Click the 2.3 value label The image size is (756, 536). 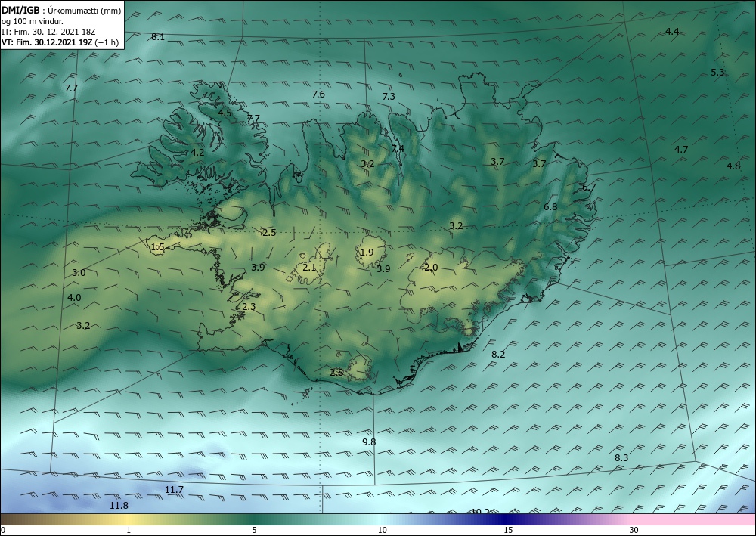249,307
